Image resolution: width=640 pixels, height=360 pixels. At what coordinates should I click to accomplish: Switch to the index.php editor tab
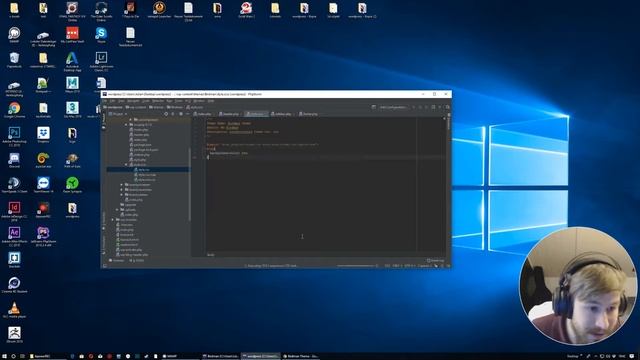click(x=203, y=114)
